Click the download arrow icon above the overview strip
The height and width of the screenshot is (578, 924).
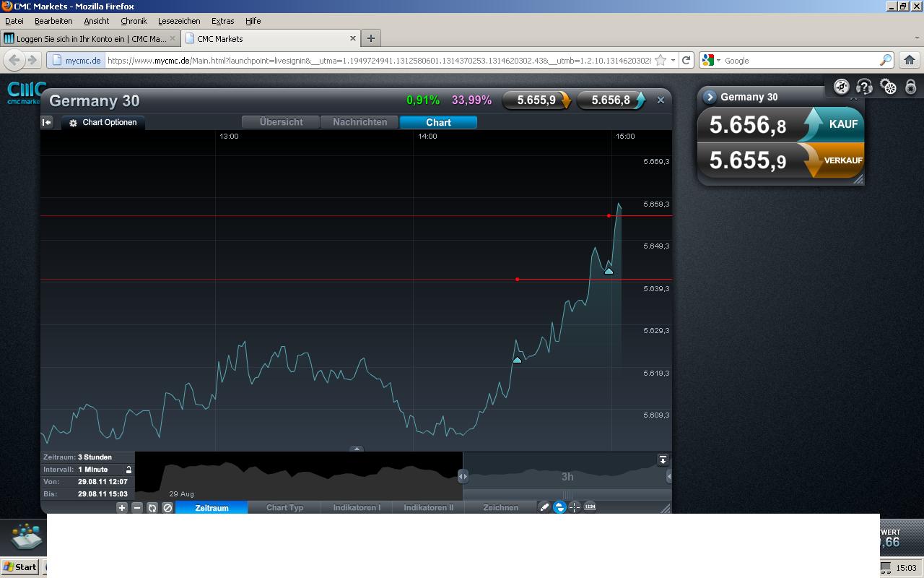(x=663, y=460)
